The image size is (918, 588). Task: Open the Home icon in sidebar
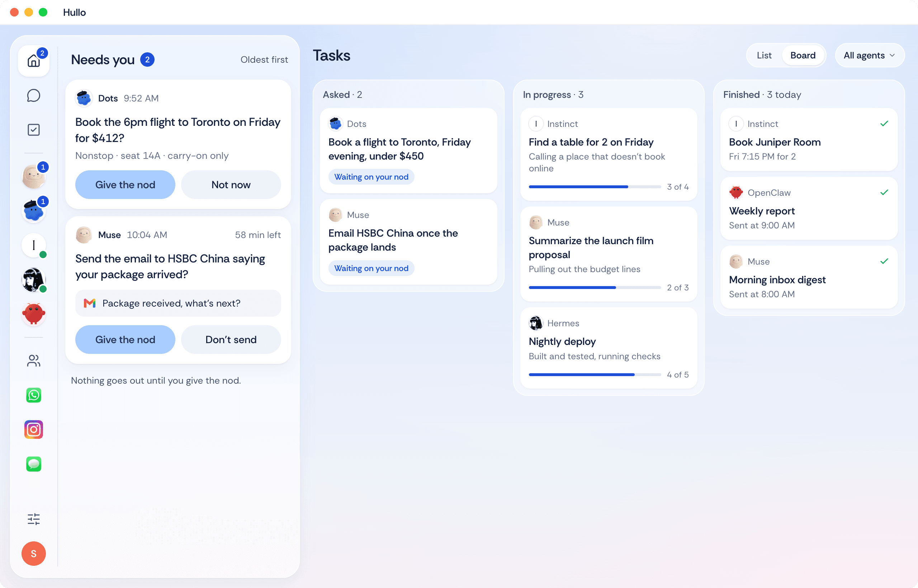click(x=34, y=61)
